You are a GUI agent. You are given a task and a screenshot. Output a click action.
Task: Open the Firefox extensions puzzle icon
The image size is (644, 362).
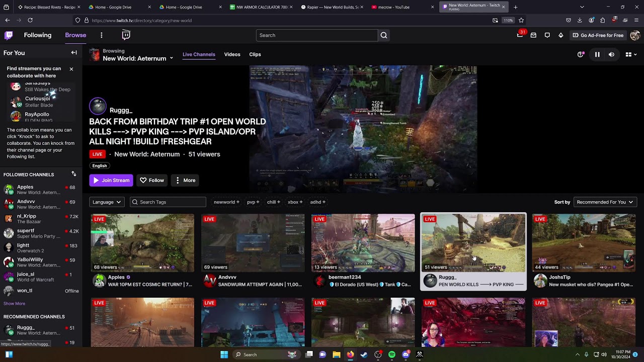pyautogui.click(x=602, y=20)
